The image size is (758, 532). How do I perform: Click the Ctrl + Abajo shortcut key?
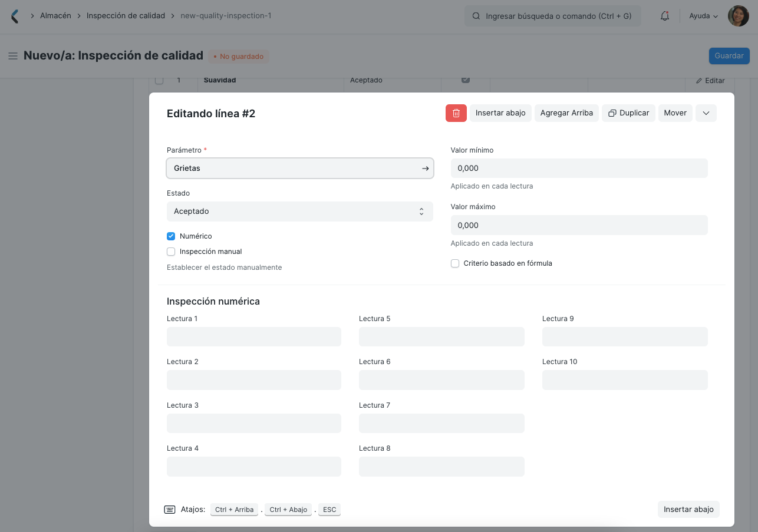coord(288,510)
